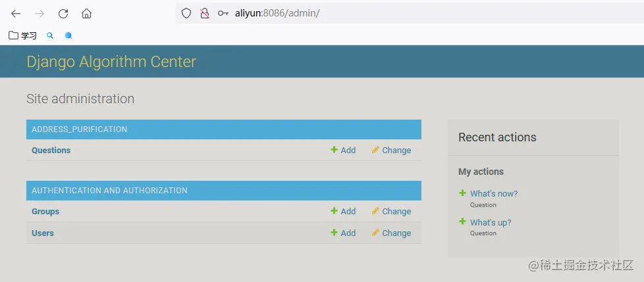Open the recent action What's now?
644x282 pixels.
coord(494,193)
